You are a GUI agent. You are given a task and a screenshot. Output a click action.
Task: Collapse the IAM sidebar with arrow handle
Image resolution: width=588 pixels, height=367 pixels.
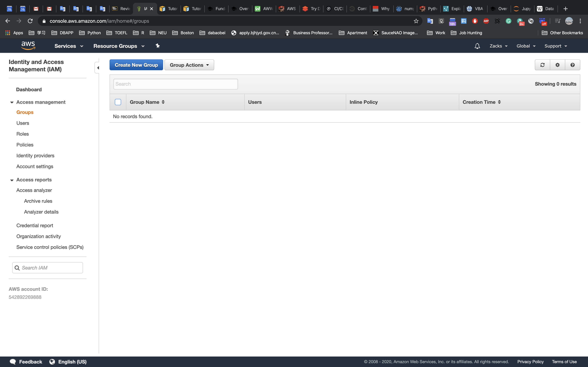(98, 68)
